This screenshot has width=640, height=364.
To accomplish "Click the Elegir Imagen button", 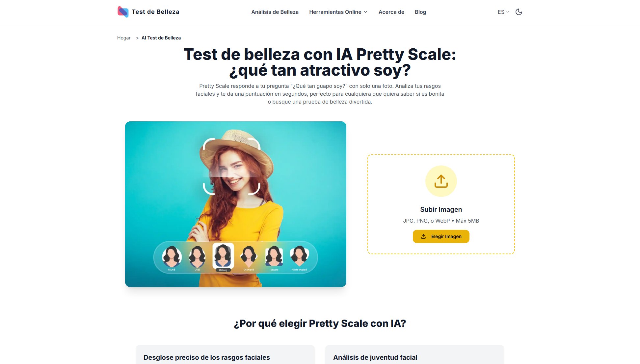I will tap(441, 236).
